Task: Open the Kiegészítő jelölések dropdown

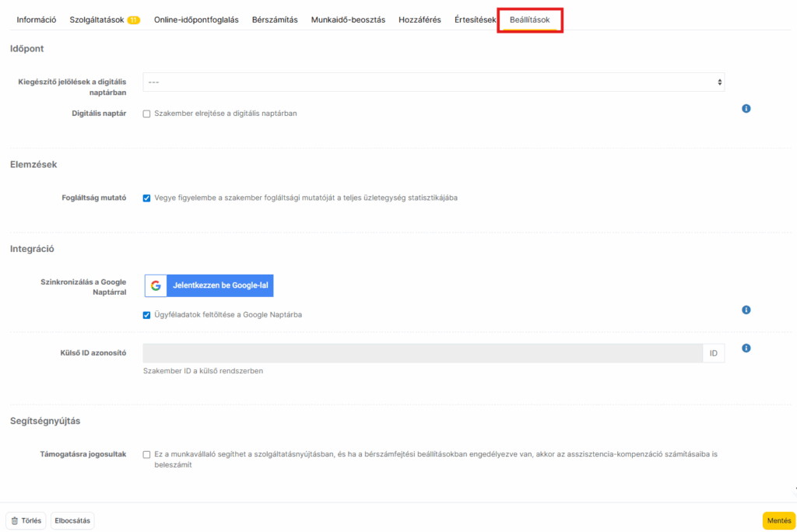Action: pos(433,82)
